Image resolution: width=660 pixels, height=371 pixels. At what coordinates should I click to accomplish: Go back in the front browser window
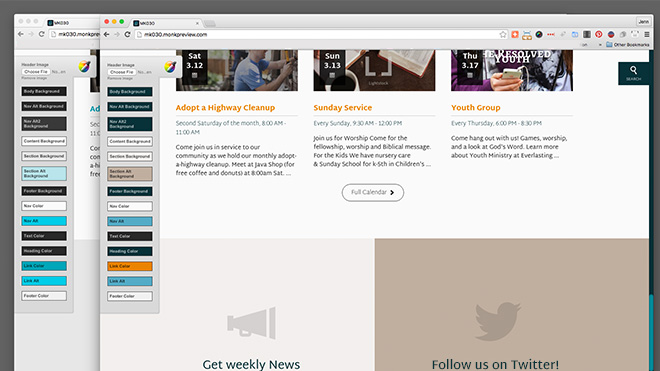(x=106, y=35)
